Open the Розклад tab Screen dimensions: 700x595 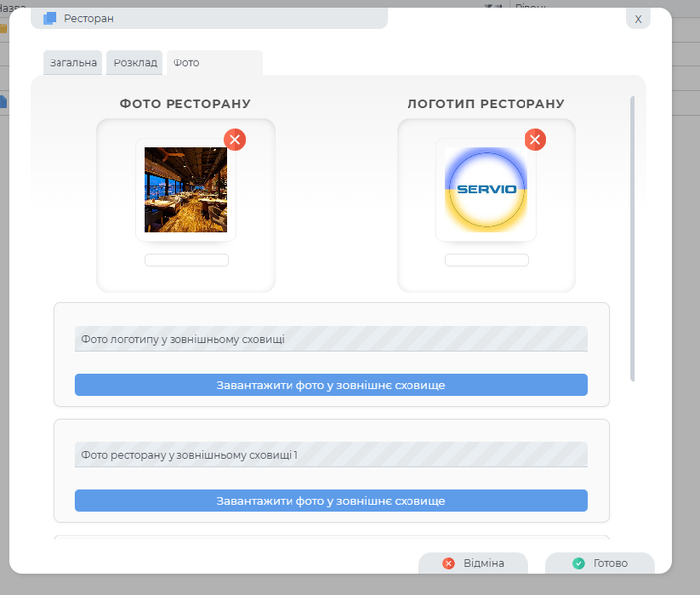135,62
